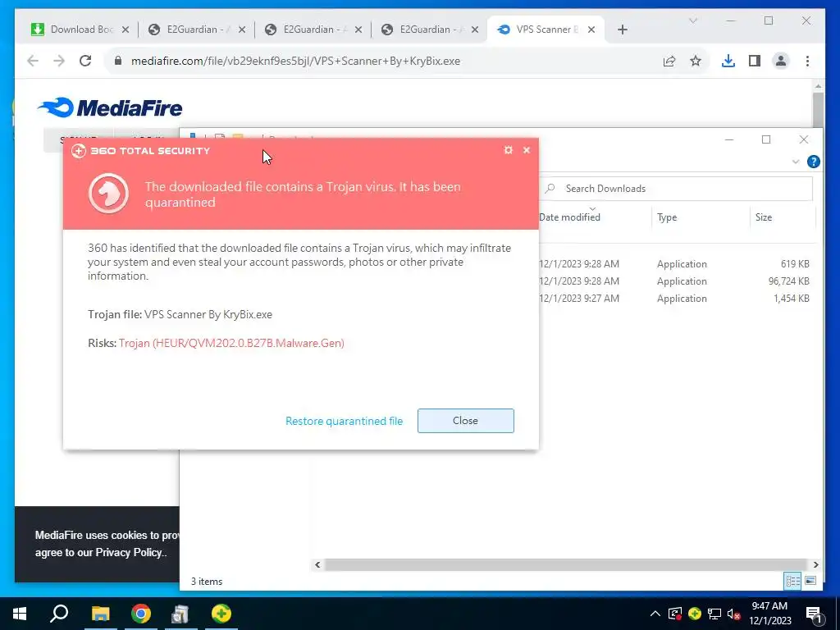Open Chrome profile avatar
Screen dimensions: 840x630
pyautogui.click(x=781, y=61)
